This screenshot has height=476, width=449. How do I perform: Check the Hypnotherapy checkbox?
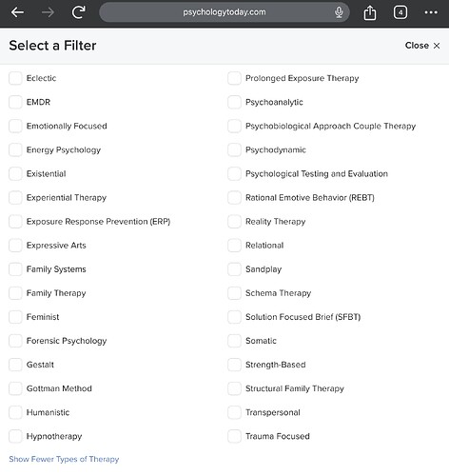point(15,436)
